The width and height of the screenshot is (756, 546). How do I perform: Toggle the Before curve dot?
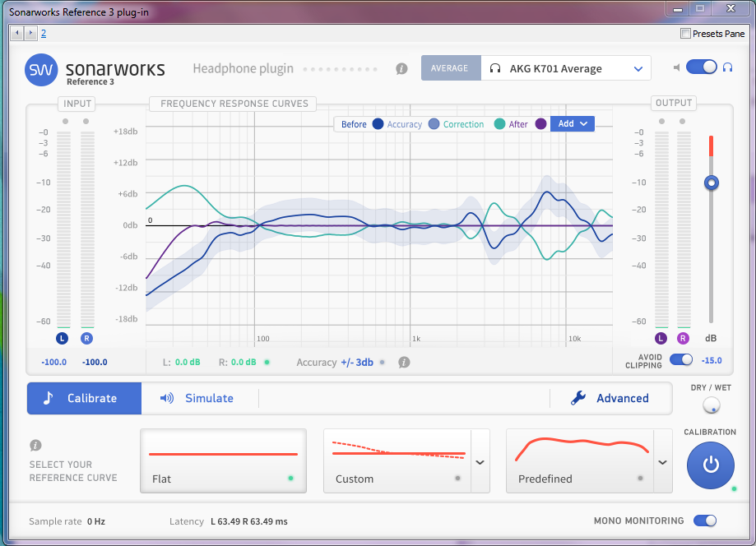(x=378, y=124)
